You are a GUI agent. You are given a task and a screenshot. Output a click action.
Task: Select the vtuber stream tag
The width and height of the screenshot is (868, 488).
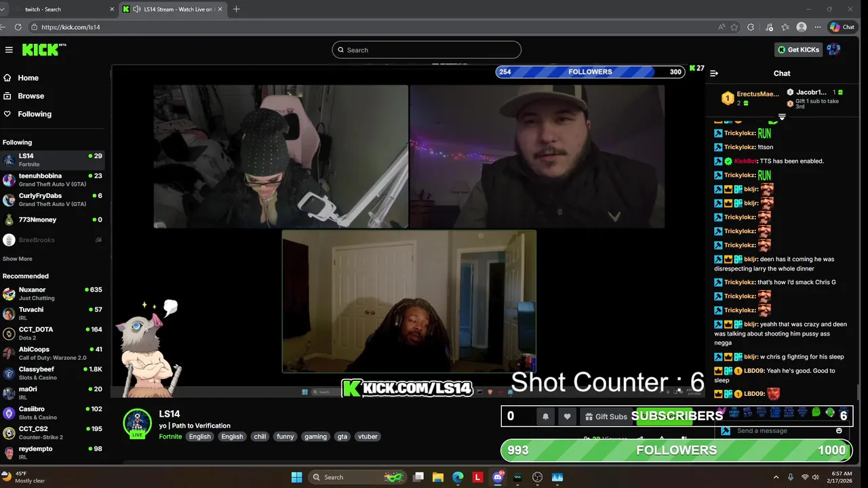(x=368, y=436)
